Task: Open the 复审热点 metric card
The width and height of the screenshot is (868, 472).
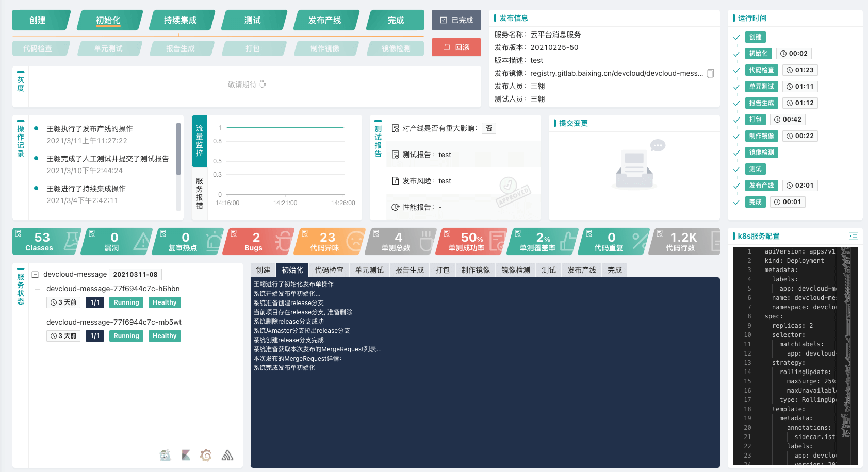Action: point(188,242)
